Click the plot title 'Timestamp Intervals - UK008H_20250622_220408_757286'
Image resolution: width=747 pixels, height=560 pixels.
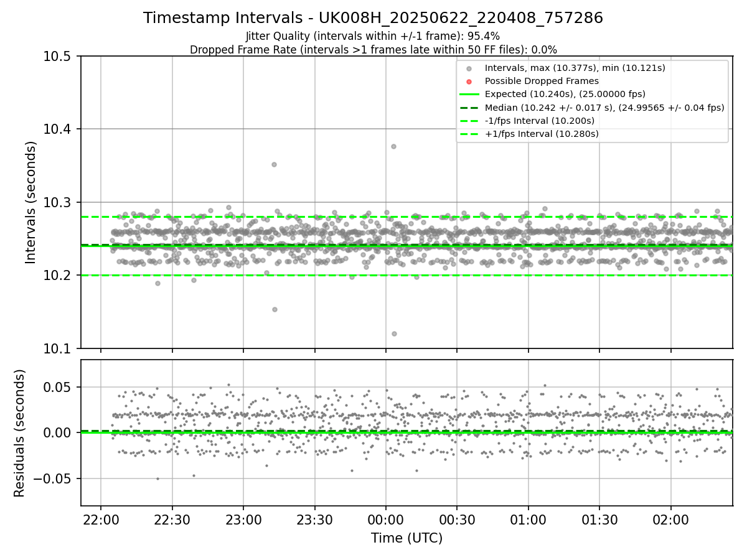(x=373, y=18)
